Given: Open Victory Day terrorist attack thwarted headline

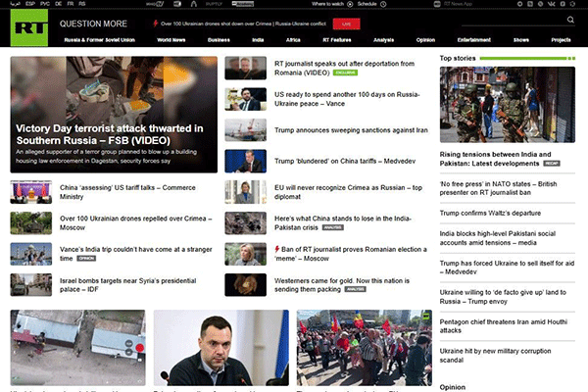Looking at the screenshot, I should [x=110, y=134].
